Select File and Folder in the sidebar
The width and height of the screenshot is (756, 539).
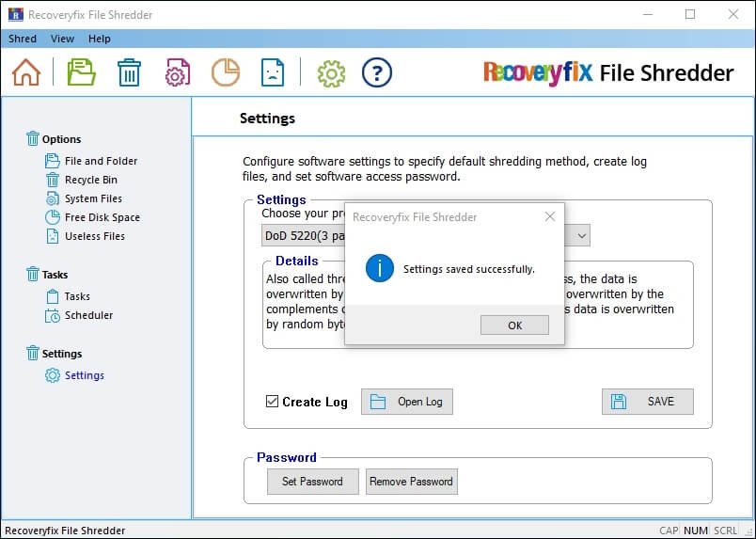(x=101, y=161)
